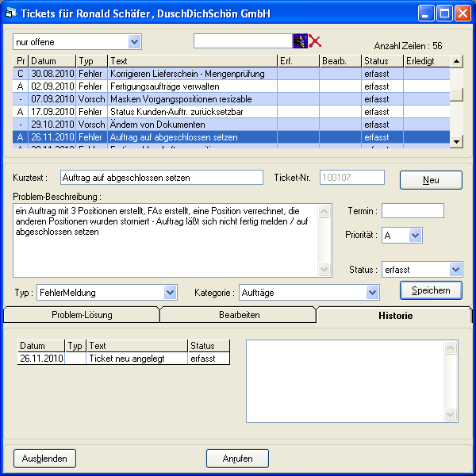Switch to the Bearbeiten tab
The width and height of the screenshot is (476, 476).
pos(239,315)
